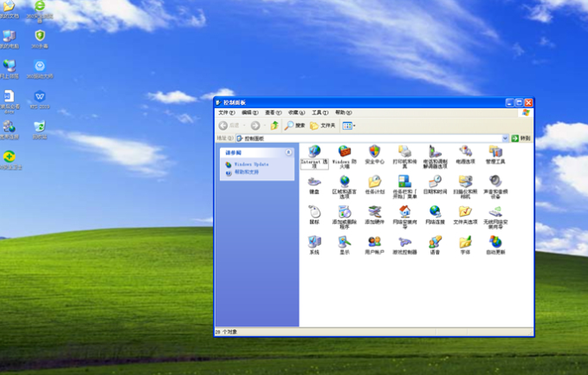
Task: Click the Windows Update link
Action: (251, 165)
